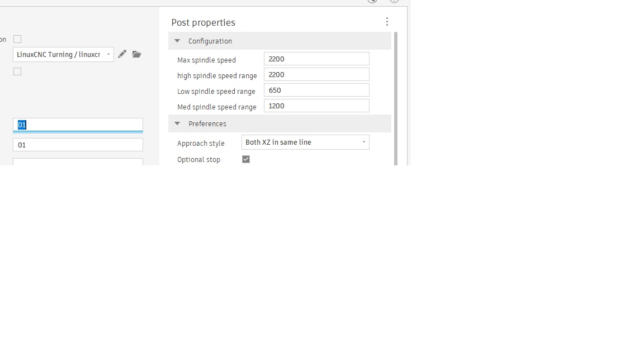Click the Preferences section header label
The image size is (644, 362).
207,123
